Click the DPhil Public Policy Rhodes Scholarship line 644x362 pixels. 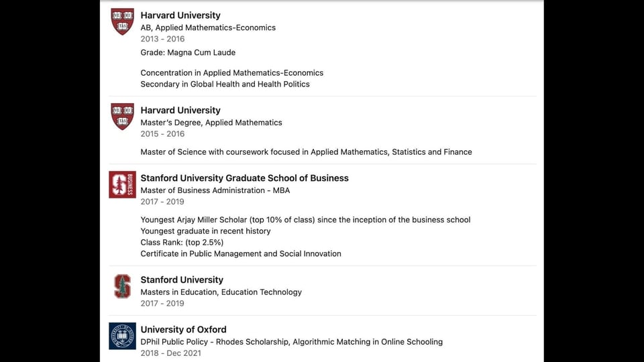pyautogui.click(x=292, y=342)
